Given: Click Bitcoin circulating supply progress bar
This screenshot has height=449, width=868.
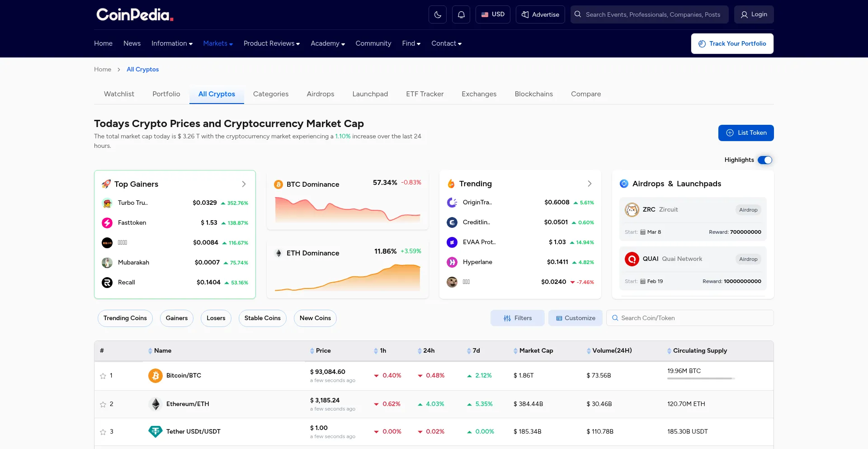Looking at the screenshot, I should (x=700, y=378).
